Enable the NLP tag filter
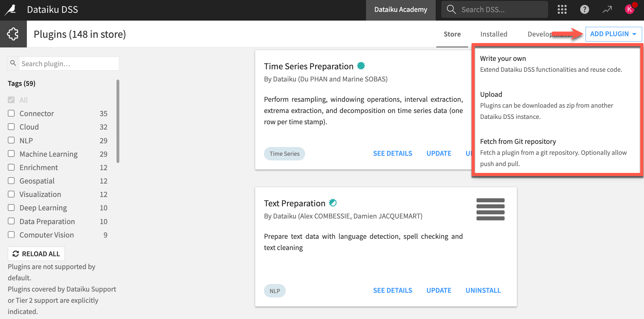The image size is (644, 319). [x=11, y=140]
